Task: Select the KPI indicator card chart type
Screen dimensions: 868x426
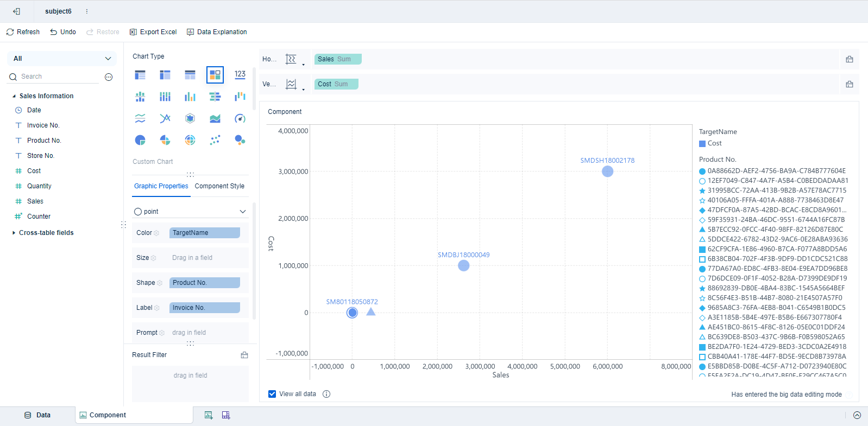Action: click(x=240, y=74)
